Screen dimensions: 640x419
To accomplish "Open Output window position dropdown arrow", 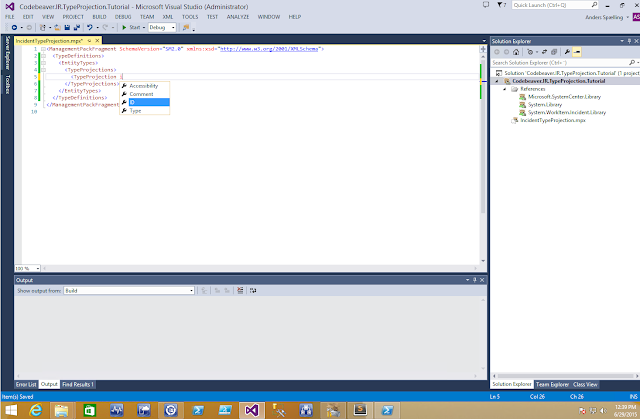I will (x=467, y=280).
